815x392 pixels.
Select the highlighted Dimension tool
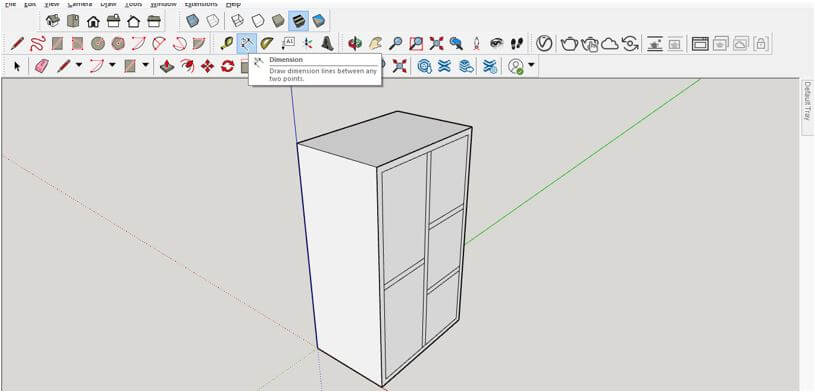click(x=247, y=43)
